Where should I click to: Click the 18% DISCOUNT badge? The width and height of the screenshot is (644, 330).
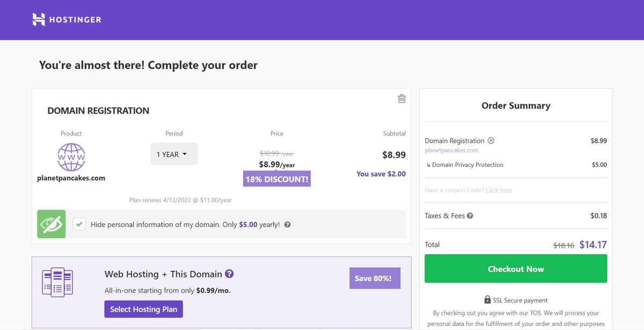(276, 179)
